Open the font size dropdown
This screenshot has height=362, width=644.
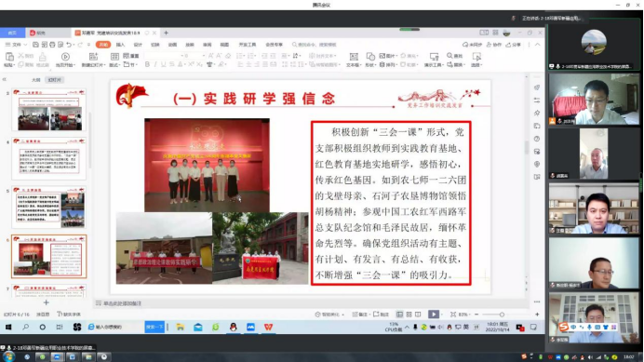coord(203,56)
